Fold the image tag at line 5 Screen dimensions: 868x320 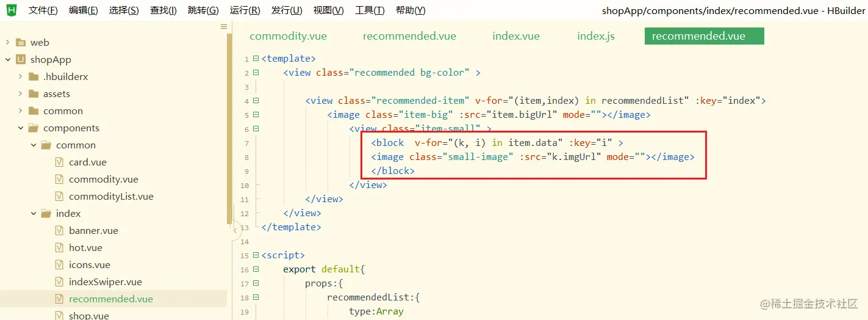(x=256, y=115)
